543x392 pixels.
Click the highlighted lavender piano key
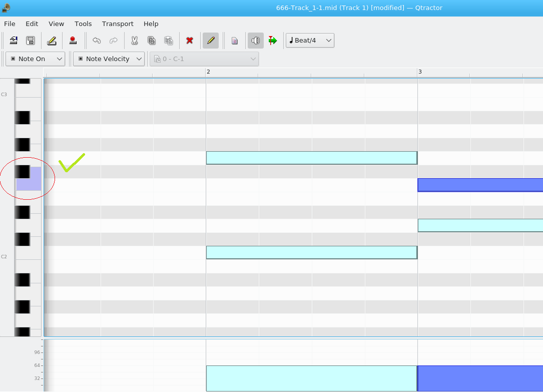pyautogui.click(x=29, y=184)
